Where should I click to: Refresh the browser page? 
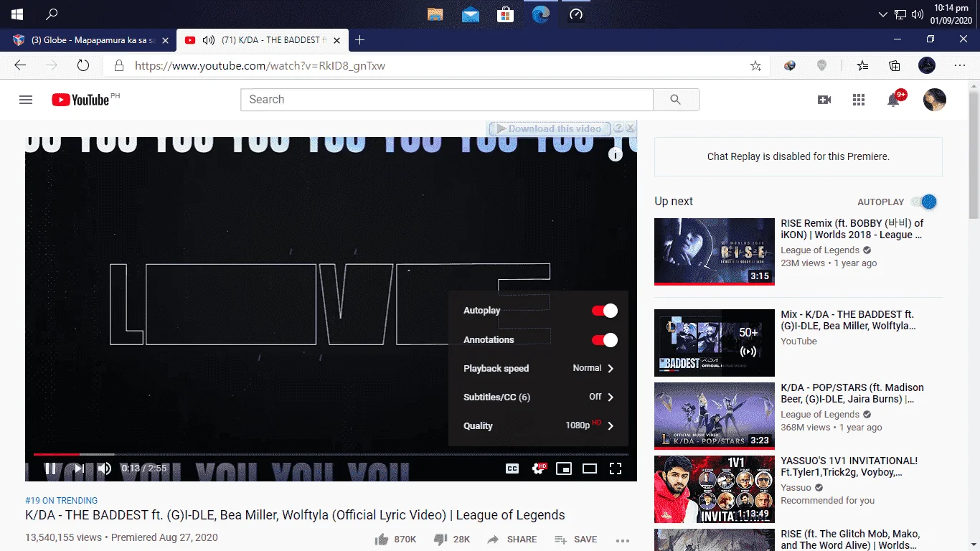83,65
